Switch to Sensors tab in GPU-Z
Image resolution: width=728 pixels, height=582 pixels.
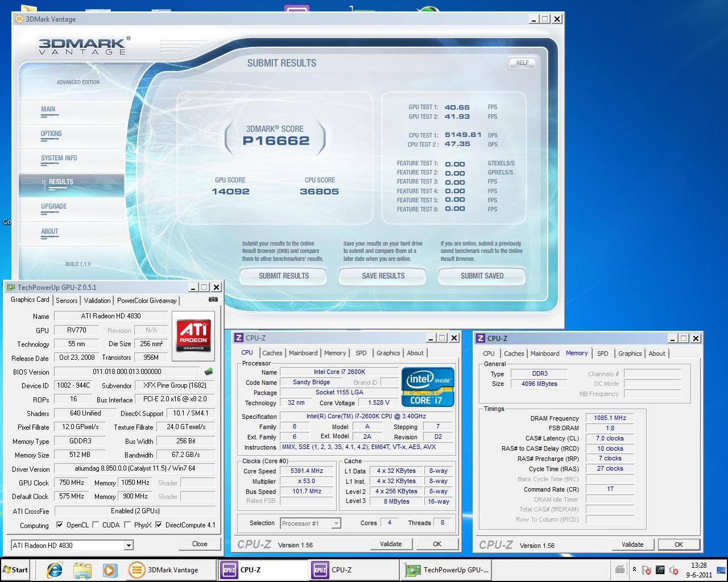tap(67, 301)
